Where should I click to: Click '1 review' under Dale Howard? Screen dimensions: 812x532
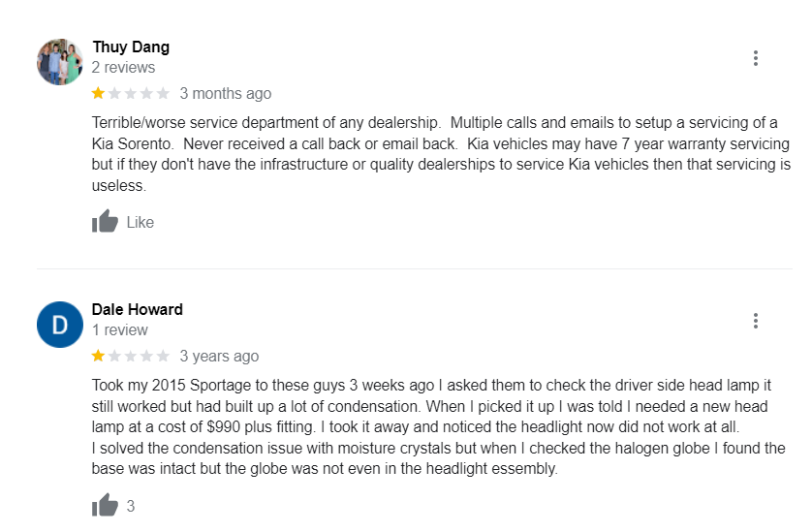click(x=119, y=330)
